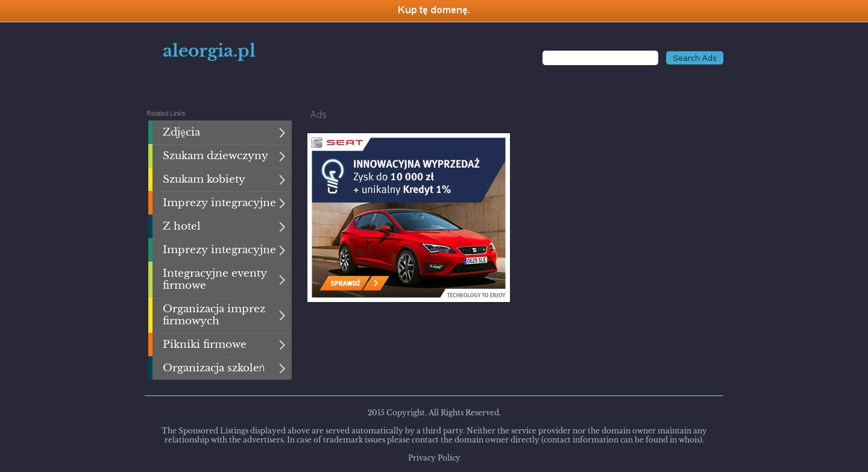Image resolution: width=868 pixels, height=472 pixels.
Task: Click the SEAT logo in the ad
Action: [x=338, y=143]
